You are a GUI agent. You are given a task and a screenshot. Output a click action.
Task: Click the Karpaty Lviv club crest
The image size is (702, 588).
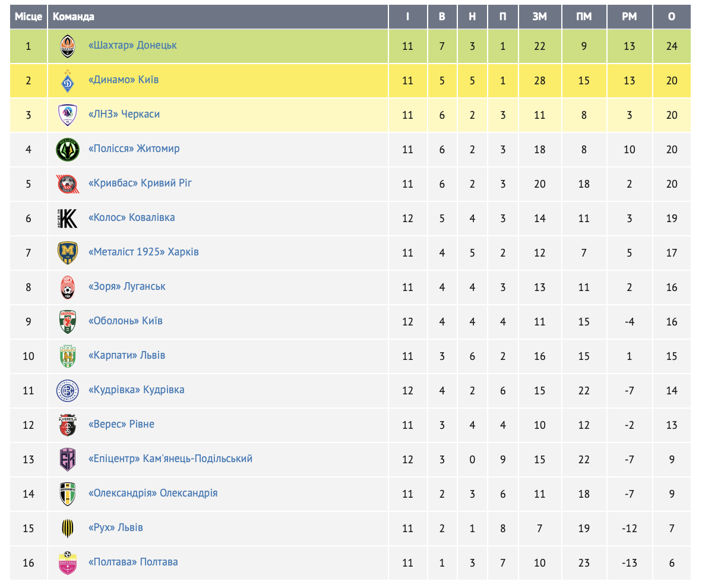(x=67, y=356)
